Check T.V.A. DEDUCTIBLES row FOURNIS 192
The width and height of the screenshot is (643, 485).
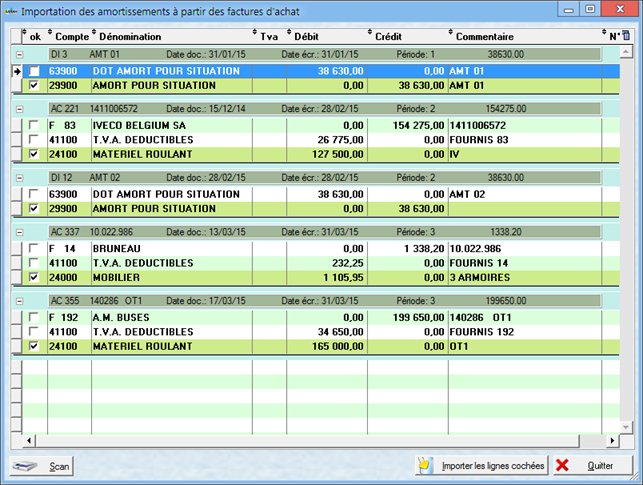[x=34, y=332]
